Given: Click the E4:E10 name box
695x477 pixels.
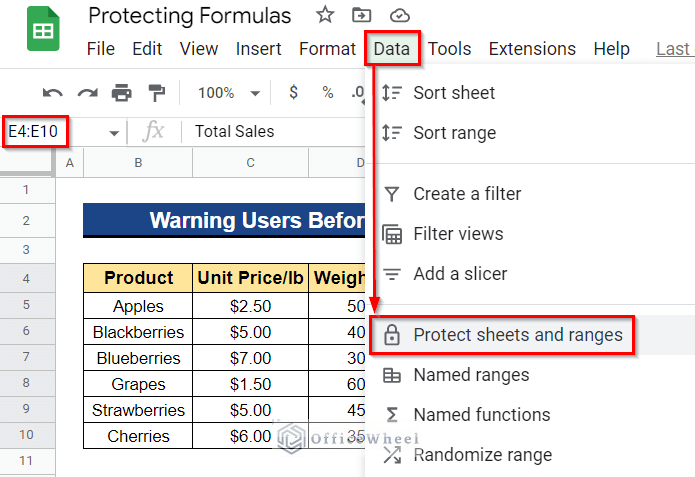Looking at the screenshot, I should [35, 132].
